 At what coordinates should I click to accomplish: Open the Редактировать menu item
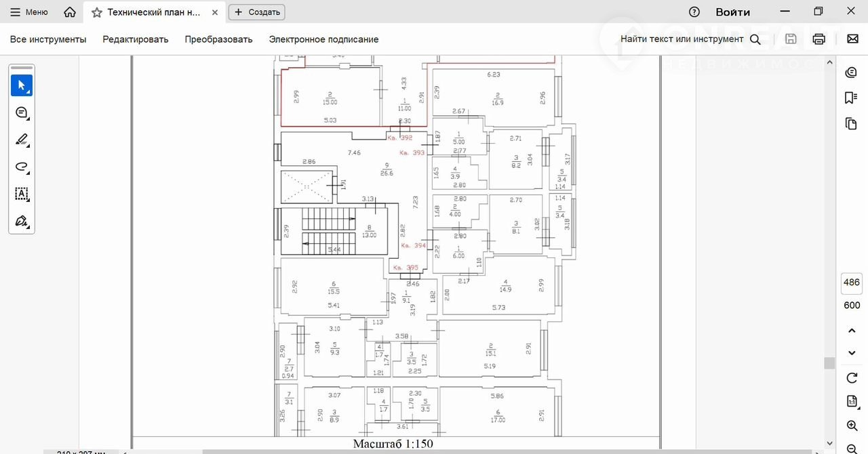[135, 39]
